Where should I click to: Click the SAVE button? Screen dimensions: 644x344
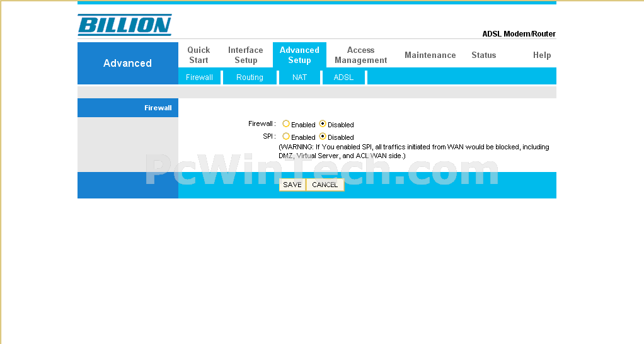292,185
